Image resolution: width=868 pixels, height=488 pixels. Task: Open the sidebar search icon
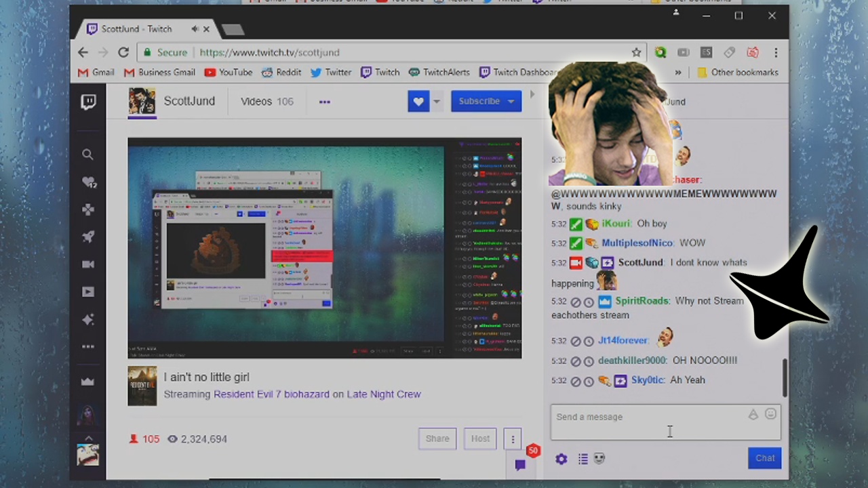pos(88,155)
